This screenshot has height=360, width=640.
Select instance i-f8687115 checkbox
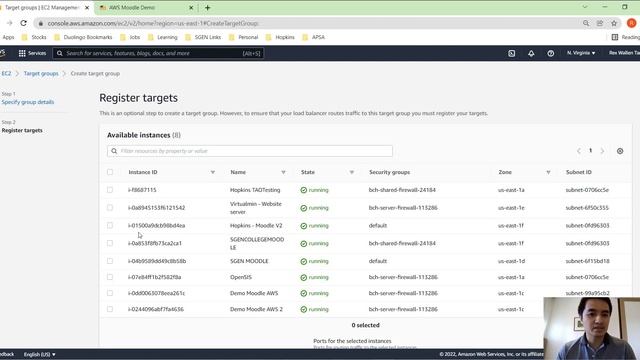point(110,190)
